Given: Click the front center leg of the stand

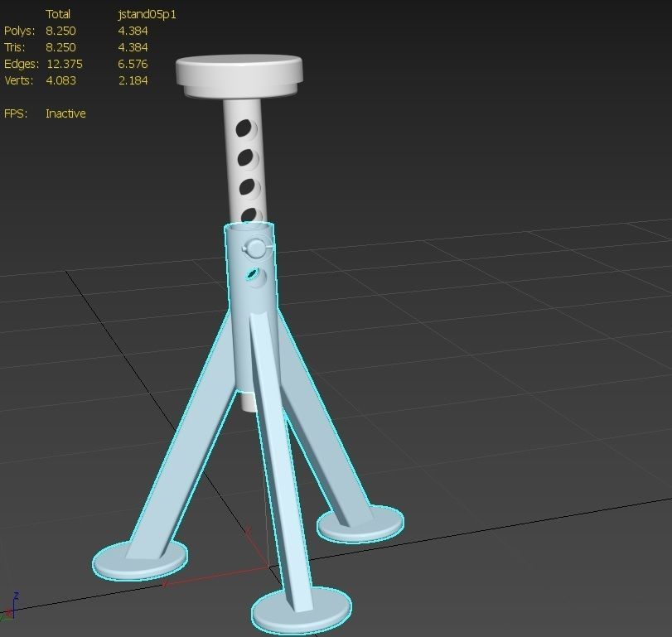Looking at the screenshot, I should coord(281,463).
